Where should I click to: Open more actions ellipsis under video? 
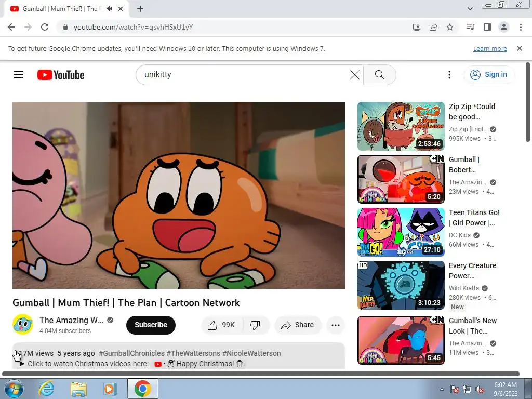[x=336, y=325]
